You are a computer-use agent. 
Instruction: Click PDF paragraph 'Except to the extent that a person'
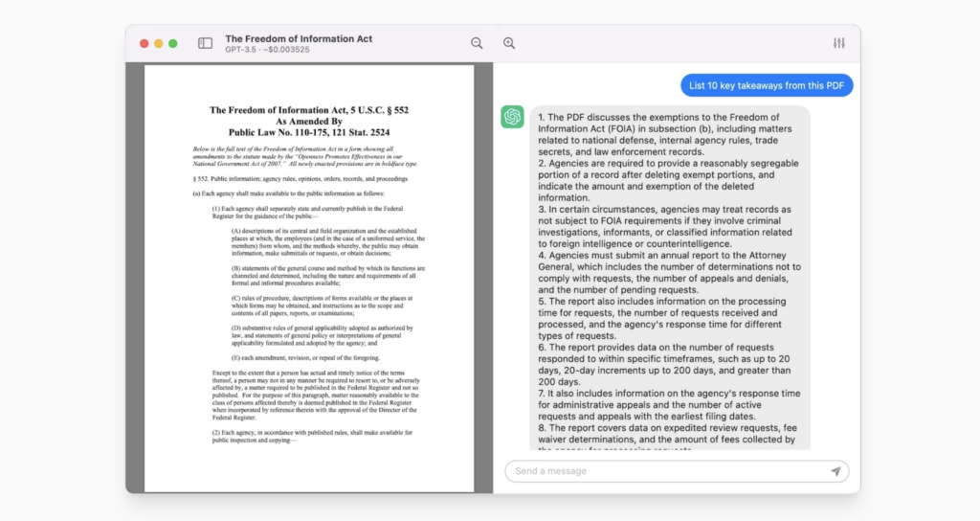pyautogui.click(x=316, y=396)
